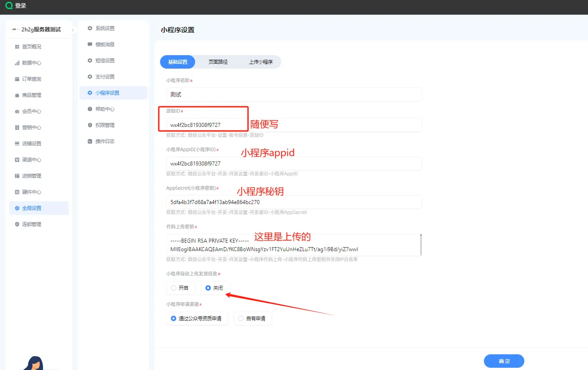The height and width of the screenshot is (370, 588).
Task: Collapse the left sidebar using arrow handle
Action: [73, 30]
